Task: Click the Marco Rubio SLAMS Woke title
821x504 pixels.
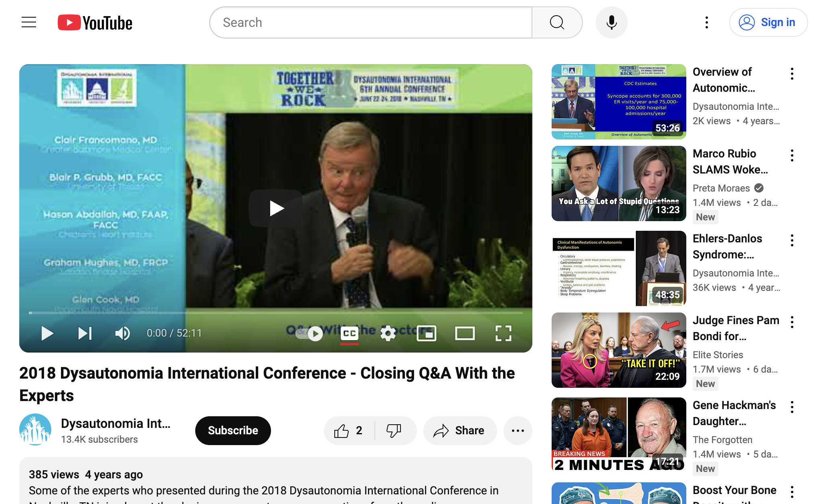Action: 730,161
